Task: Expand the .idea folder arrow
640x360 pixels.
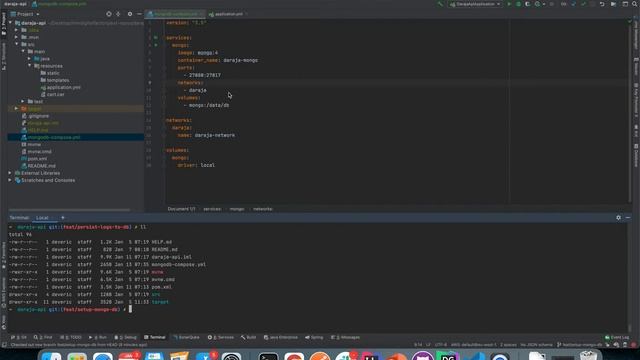Action: coord(17,30)
